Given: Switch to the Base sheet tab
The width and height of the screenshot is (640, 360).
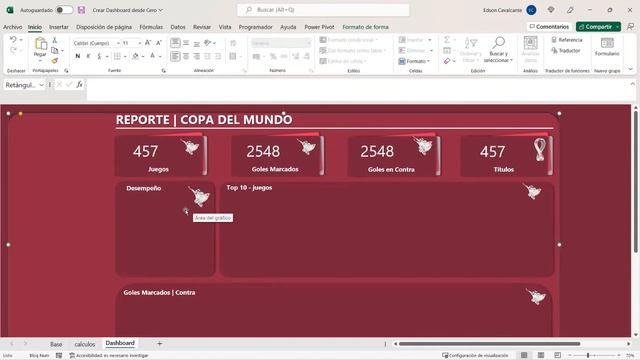Looking at the screenshot, I should click(56, 344).
